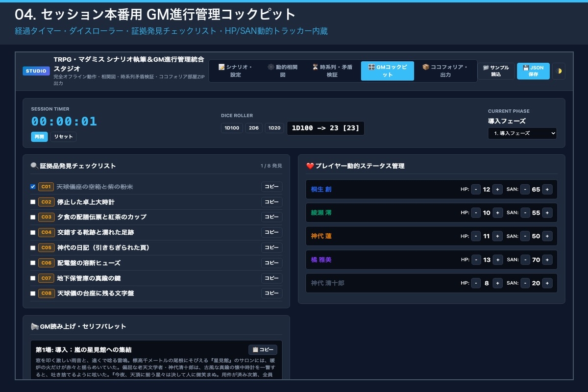Decrease SAN for 神代 蓮

[x=525, y=236]
